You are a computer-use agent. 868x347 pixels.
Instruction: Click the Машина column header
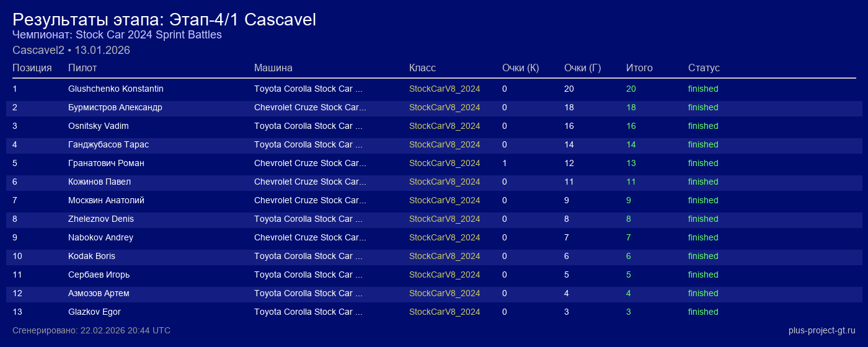click(273, 68)
